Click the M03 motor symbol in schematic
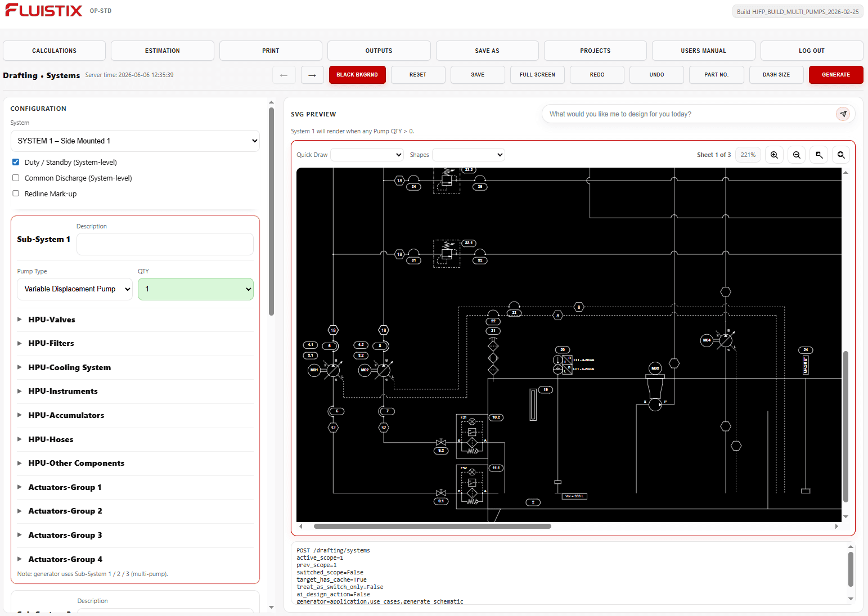Screen dimensions: 868x616 [x=655, y=368]
